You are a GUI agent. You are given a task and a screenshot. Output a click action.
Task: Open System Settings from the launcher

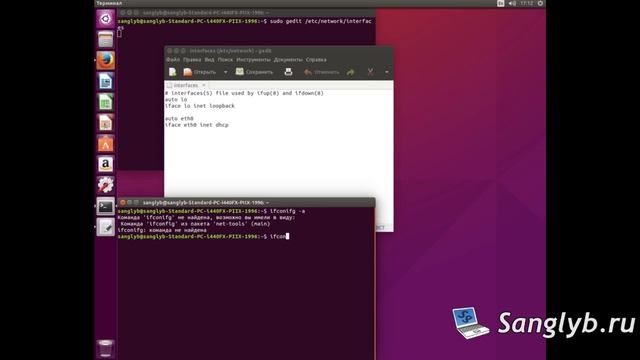coord(105,185)
